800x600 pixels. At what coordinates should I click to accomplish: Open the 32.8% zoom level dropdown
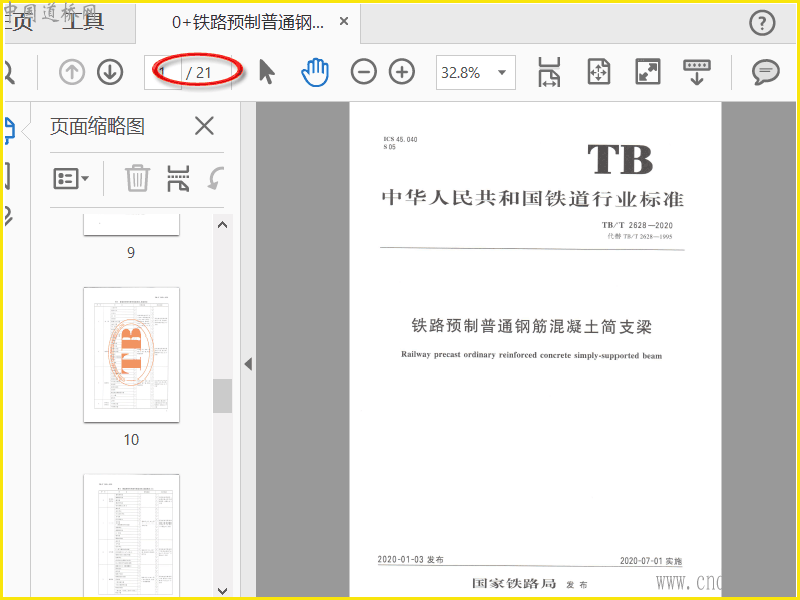pos(502,72)
